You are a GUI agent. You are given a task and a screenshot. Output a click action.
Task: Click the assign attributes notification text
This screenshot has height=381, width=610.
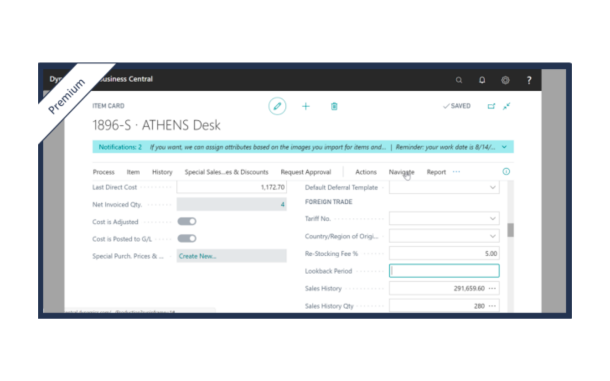268,147
